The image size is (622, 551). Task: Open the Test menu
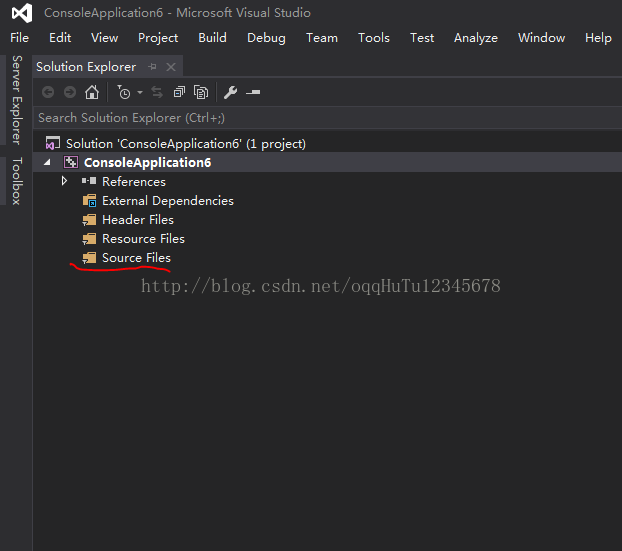point(422,38)
